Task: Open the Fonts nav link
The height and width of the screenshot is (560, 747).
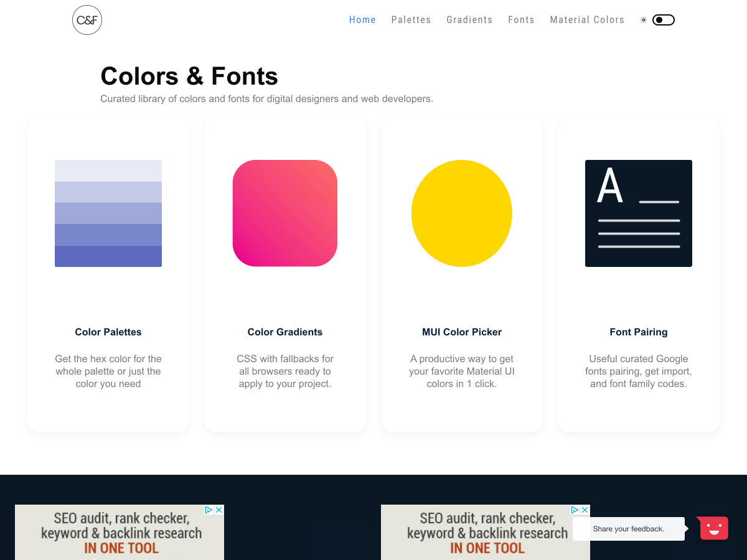Action: [x=521, y=20]
